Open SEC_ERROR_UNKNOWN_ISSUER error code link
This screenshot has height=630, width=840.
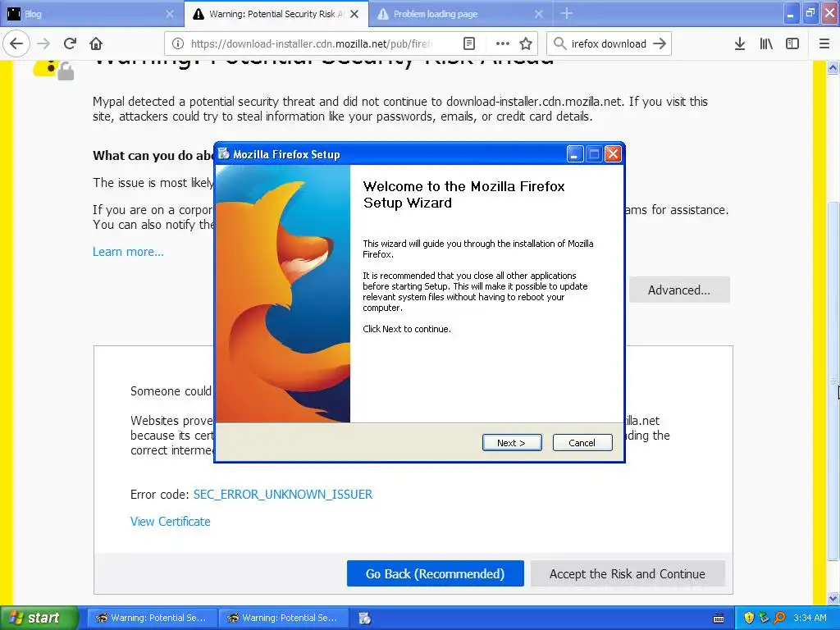[283, 494]
